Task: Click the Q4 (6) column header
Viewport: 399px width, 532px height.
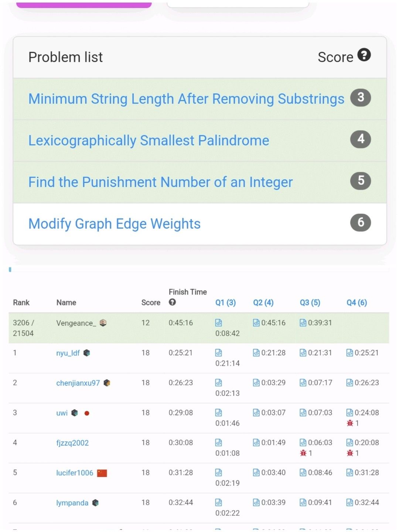Action: point(357,302)
